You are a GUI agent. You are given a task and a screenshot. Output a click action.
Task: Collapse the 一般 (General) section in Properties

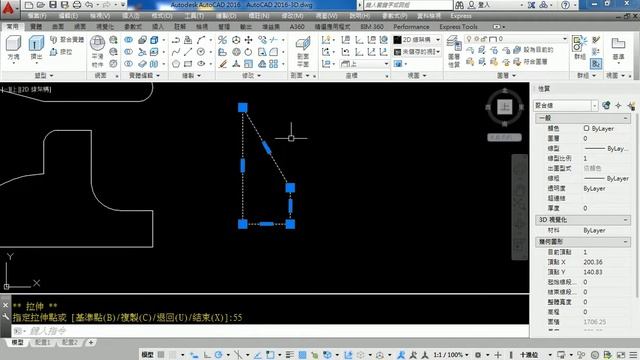click(625, 118)
